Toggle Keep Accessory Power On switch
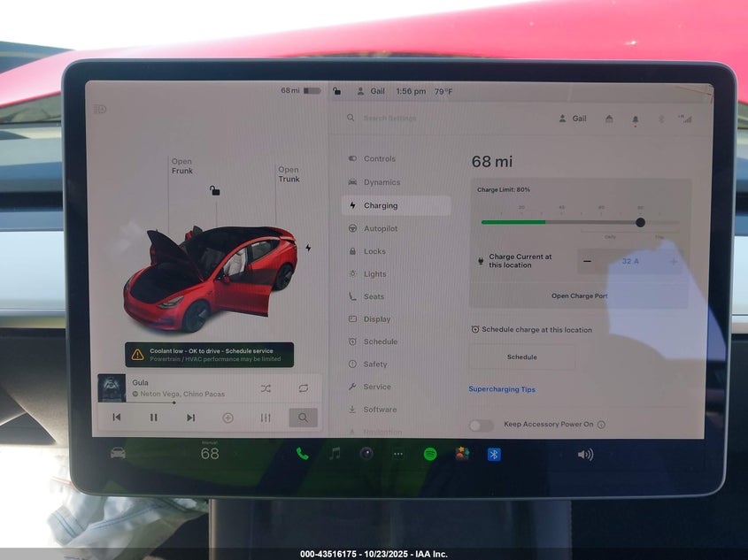This screenshot has height=560, width=748. click(481, 425)
